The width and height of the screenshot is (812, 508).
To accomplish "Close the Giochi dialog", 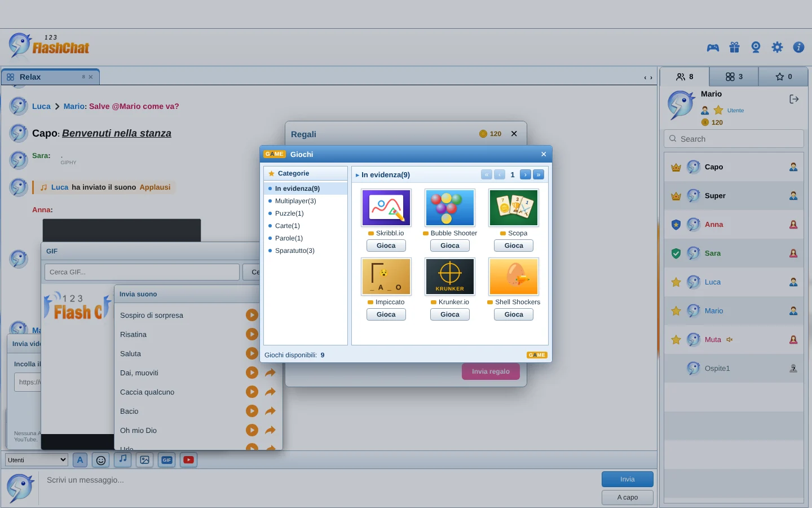I will click(x=544, y=154).
